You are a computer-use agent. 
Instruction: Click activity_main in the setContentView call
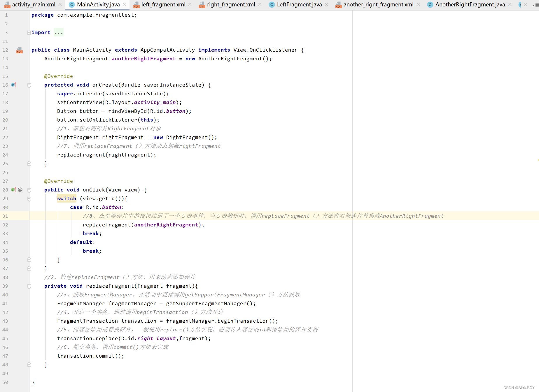click(x=155, y=102)
